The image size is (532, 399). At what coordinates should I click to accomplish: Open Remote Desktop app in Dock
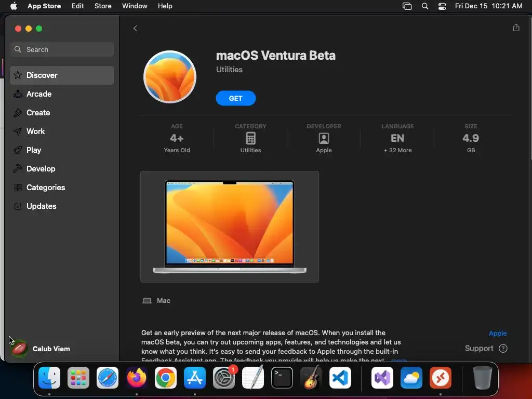pyautogui.click(x=441, y=378)
